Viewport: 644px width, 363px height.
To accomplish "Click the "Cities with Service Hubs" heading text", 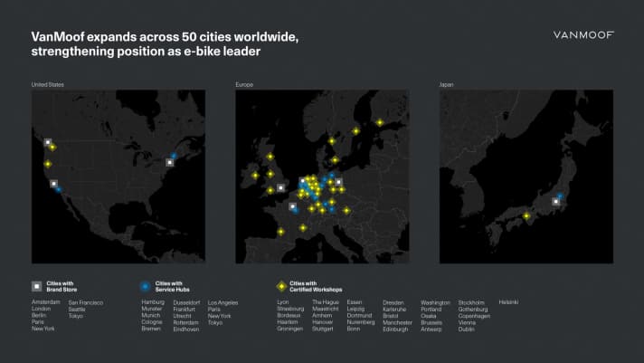I will (x=171, y=285).
